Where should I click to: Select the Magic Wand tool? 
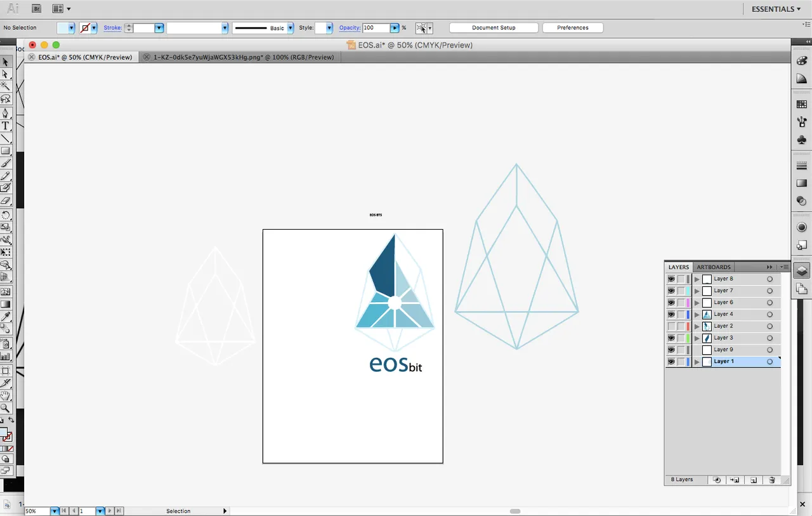click(x=6, y=86)
